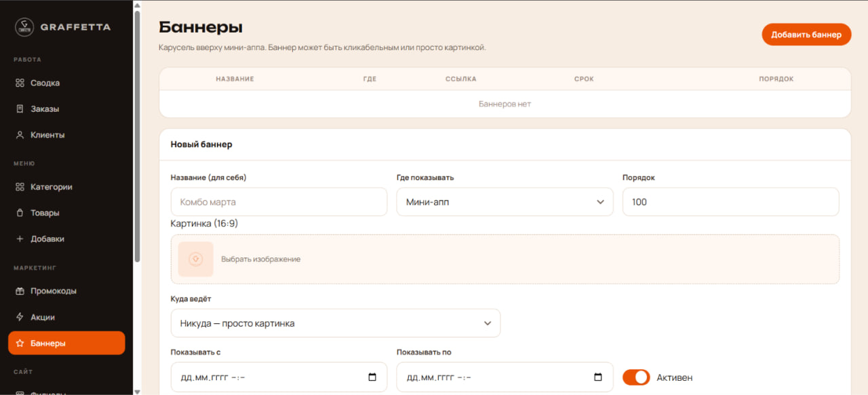Click the ПОРЯДОК column header
The image size is (868, 395).
coord(776,79)
